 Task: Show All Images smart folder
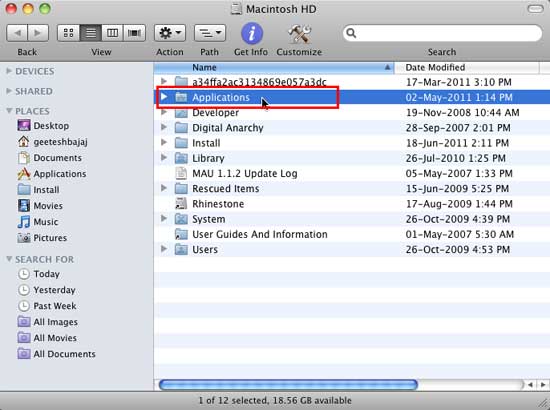(x=48, y=322)
